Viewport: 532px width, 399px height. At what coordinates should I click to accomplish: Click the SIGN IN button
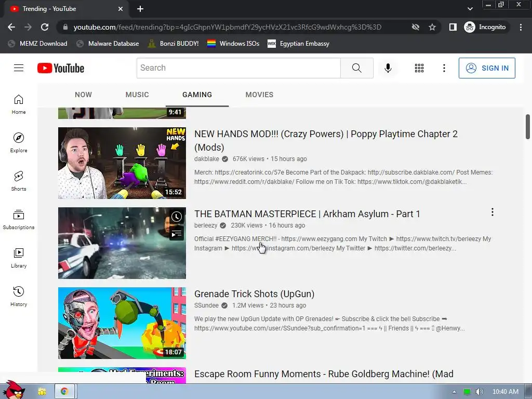click(486, 68)
